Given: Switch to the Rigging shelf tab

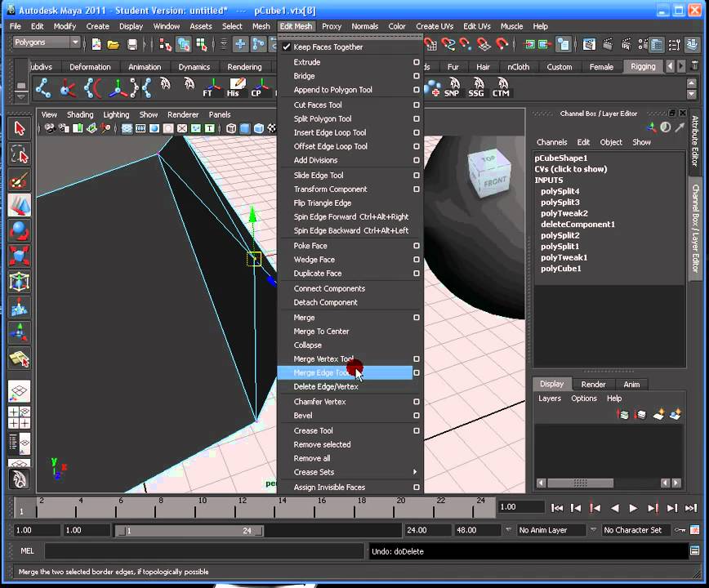Looking at the screenshot, I should point(643,66).
